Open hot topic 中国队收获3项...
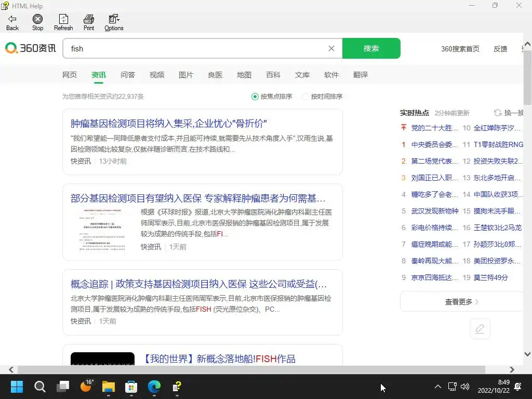The width and height of the screenshot is (532, 399). pos(498,194)
